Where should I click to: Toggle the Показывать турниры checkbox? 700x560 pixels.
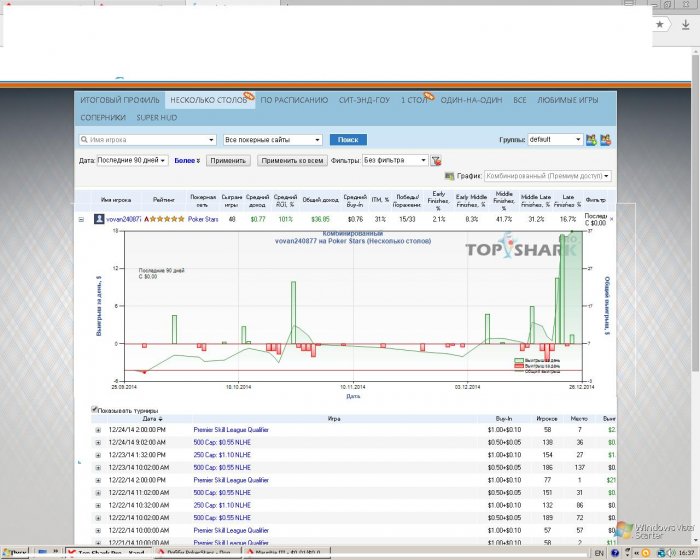click(95, 409)
